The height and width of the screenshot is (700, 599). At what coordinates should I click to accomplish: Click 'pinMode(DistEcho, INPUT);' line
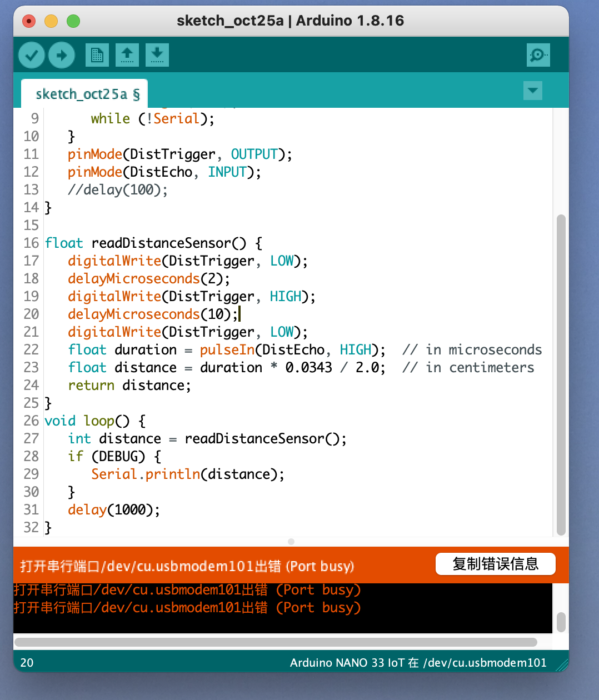pos(164,172)
